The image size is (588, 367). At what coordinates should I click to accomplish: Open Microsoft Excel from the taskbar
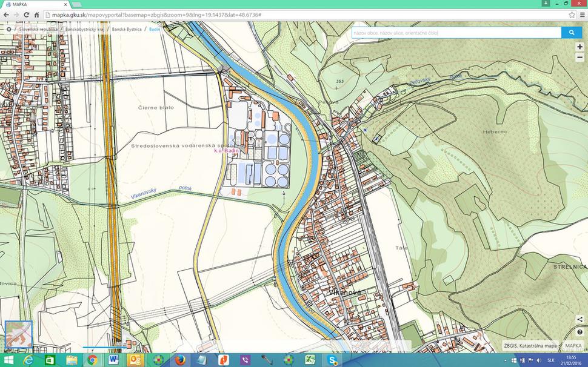click(x=310, y=360)
